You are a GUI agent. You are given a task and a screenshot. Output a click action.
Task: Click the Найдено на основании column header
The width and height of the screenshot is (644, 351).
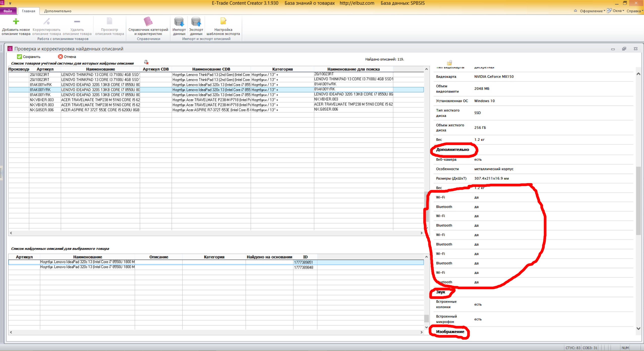click(x=269, y=257)
